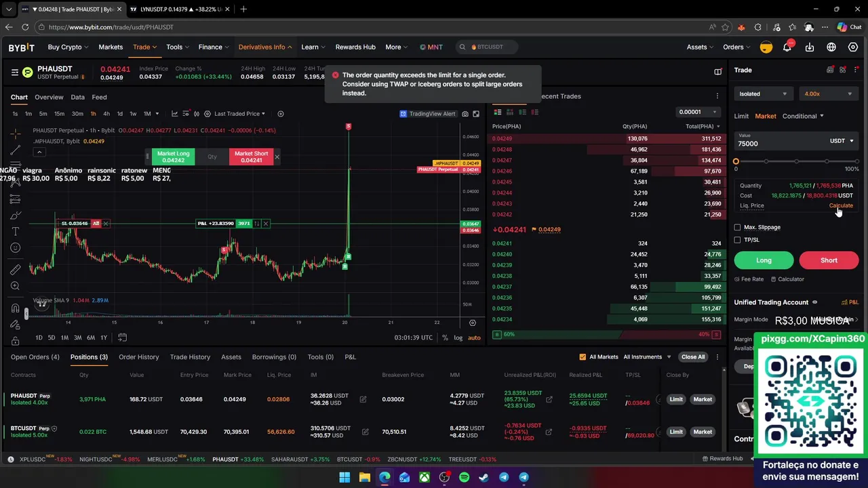Enable the Max. Slippage checkbox
The height and width of the screenshot is (488, 868).
[738, 227]
